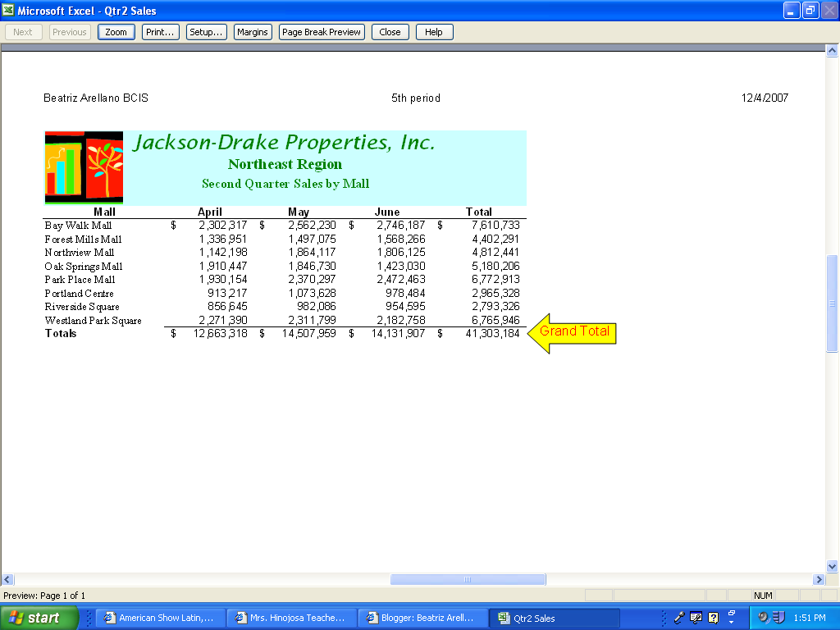Open the Speech Tools icon on the language bar
840x630 pixels.
pyautogui.click(x=696, y=618)
